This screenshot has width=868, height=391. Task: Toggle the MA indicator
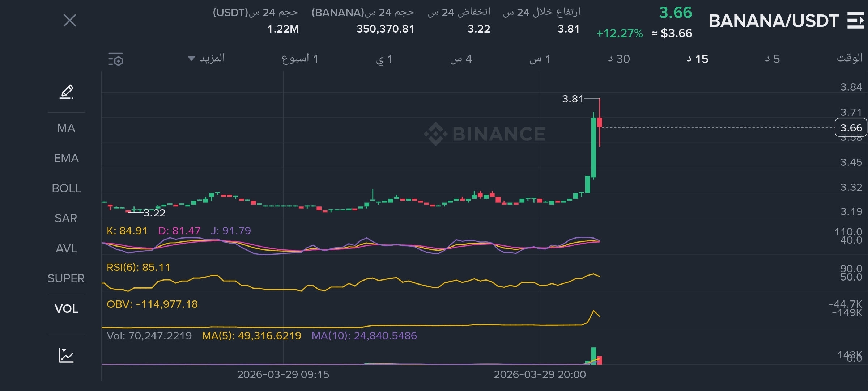[x=66, y=128]
